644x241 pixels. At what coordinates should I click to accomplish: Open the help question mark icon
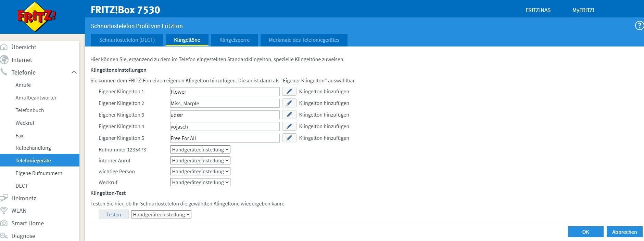click(639, 26)
